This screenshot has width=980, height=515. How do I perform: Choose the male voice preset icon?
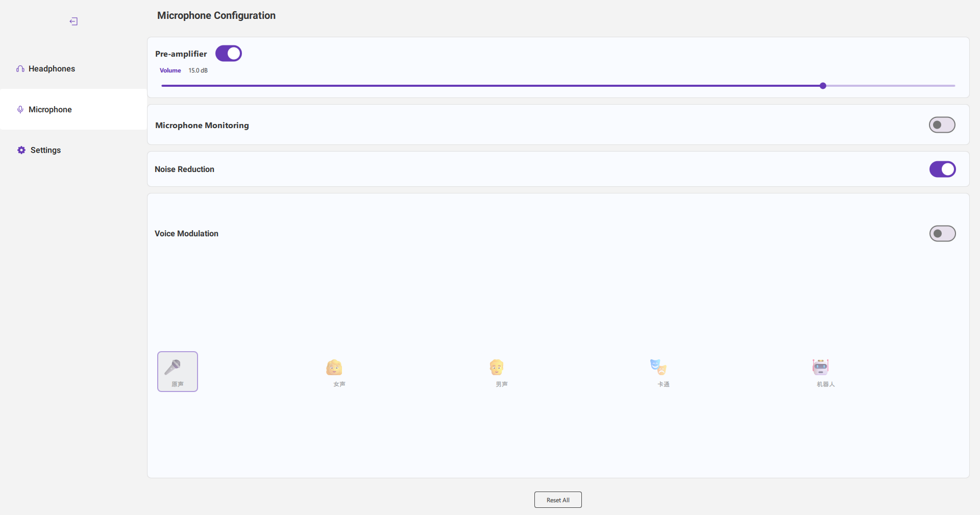pos(497,367)
